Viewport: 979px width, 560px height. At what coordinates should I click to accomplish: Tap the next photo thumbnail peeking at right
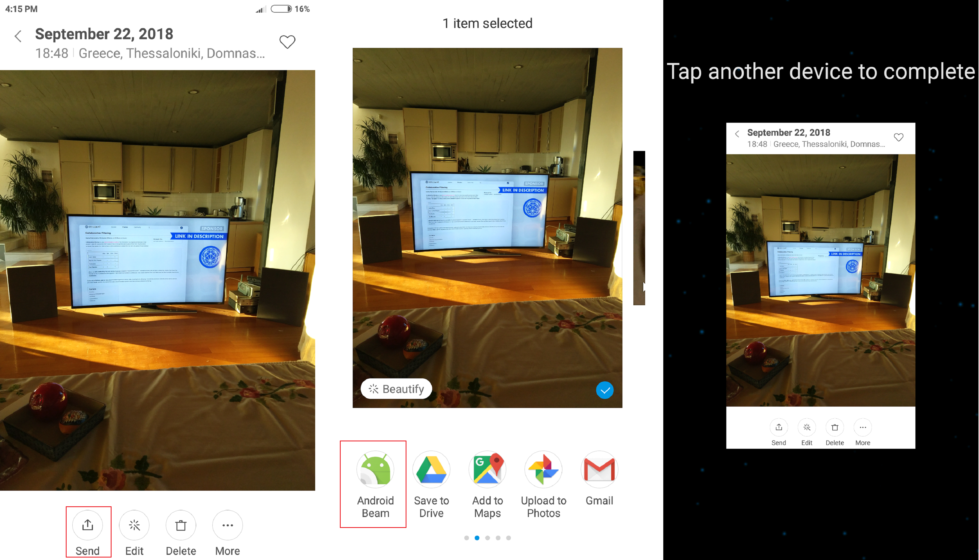coord(639,228)
